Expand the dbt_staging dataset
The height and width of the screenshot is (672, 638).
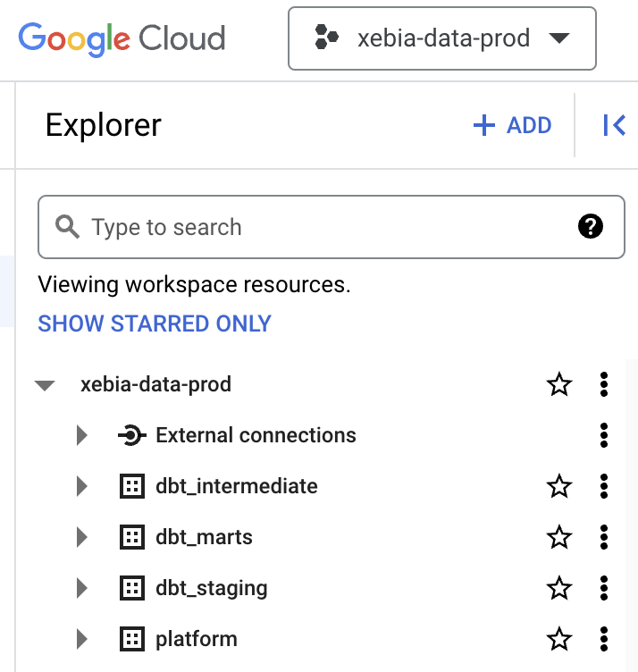[82, 588]
